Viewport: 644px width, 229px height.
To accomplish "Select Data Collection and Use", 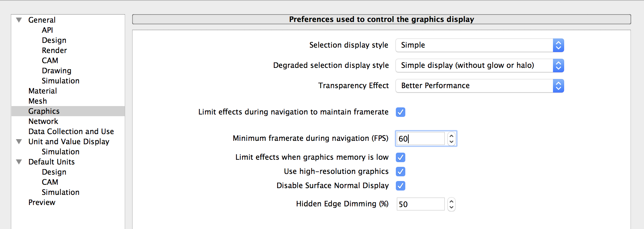I will (71, 131).
